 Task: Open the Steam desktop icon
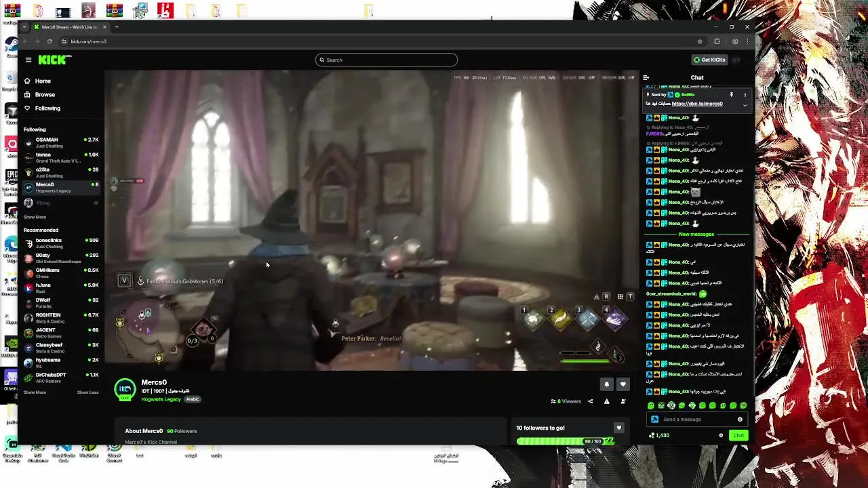[12, 45]
